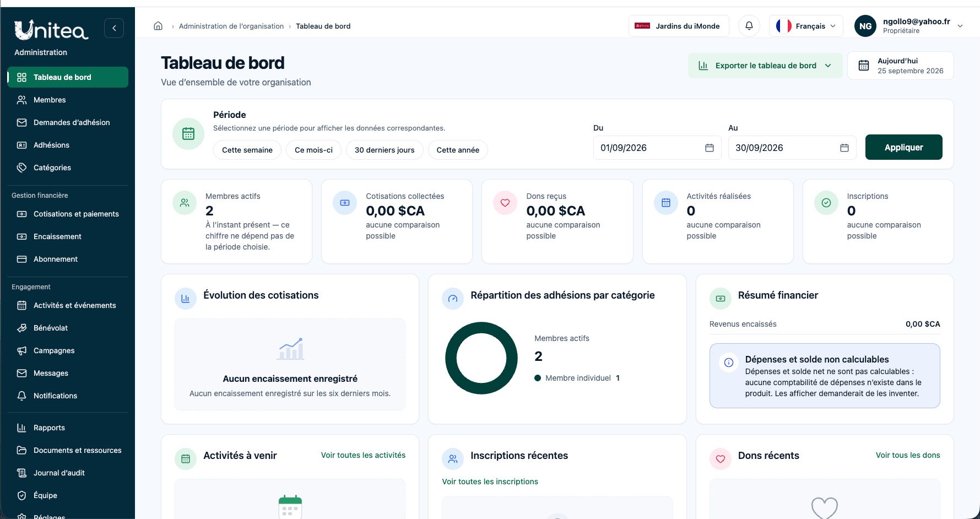Go to Cotisations et paiements
Screen dimensions: 980x519
pos(68,214)
